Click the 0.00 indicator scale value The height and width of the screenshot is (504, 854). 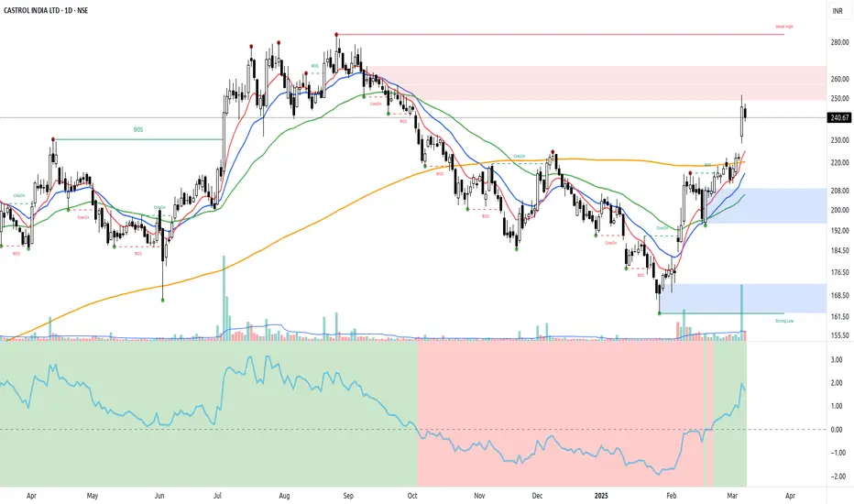[838, 430]
